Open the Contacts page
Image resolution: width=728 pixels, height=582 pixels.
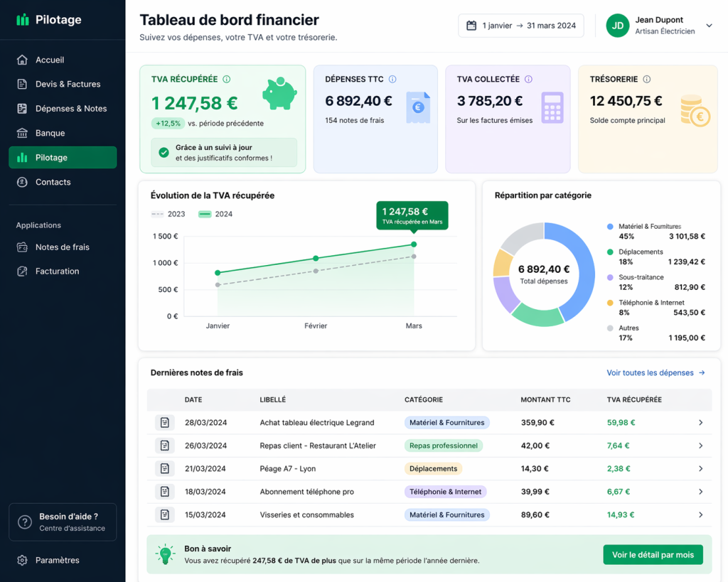pyautogui.click(x=63, y=182)
